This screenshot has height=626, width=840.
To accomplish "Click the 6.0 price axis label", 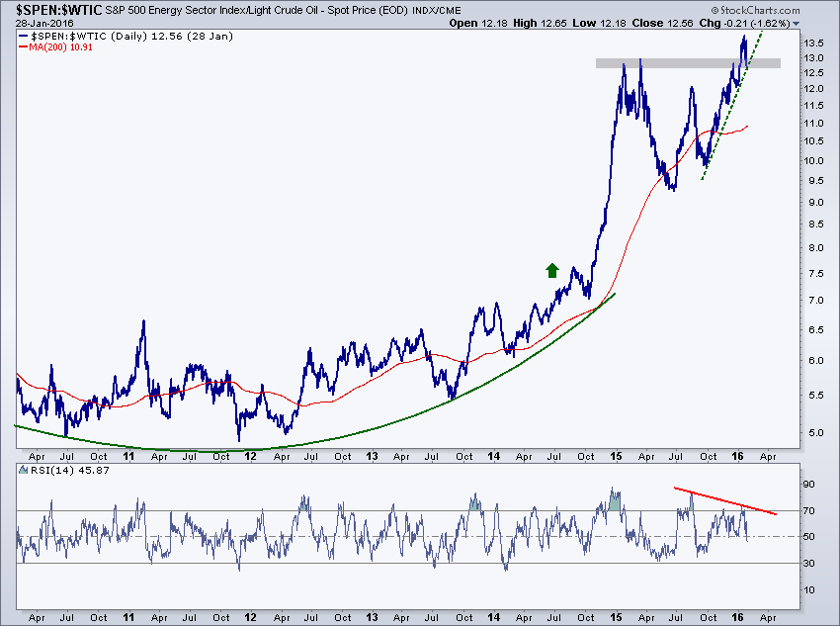I will [816, 360].
